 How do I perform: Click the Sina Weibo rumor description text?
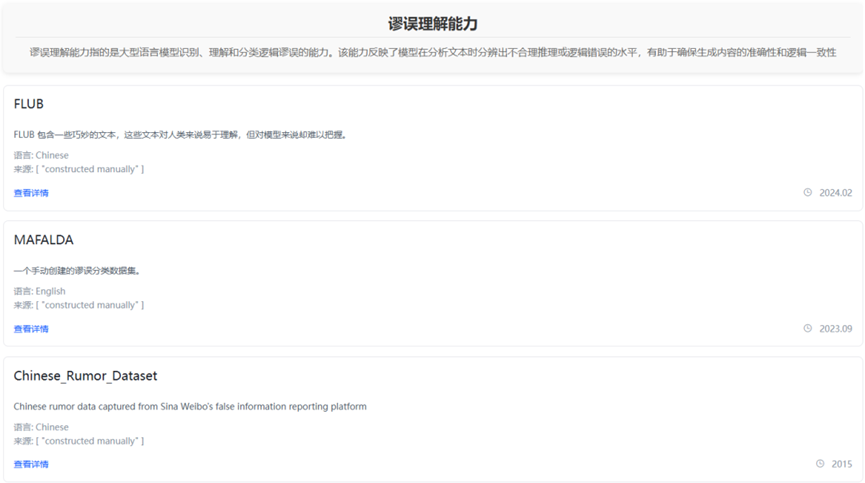pos(190,406)
